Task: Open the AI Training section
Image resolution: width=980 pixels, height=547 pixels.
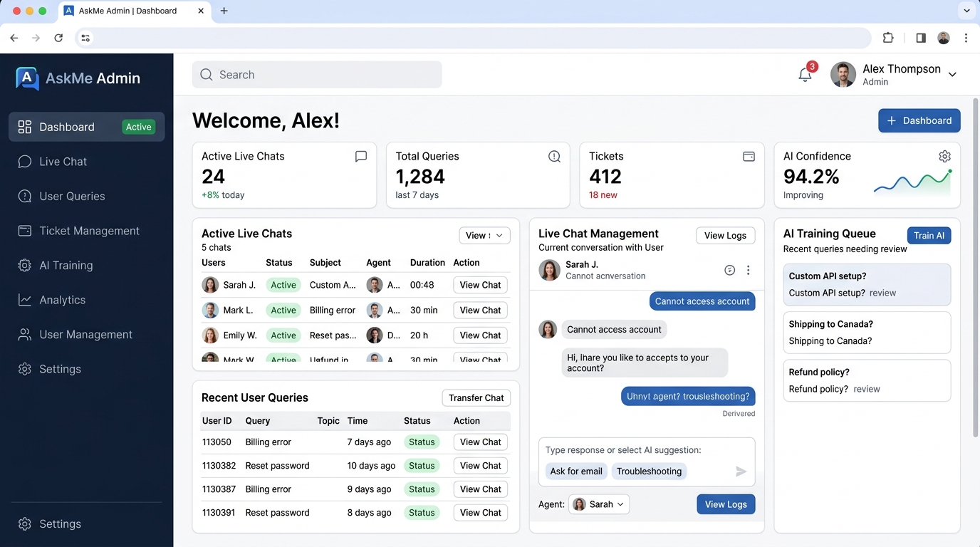Action: (87, 265)
